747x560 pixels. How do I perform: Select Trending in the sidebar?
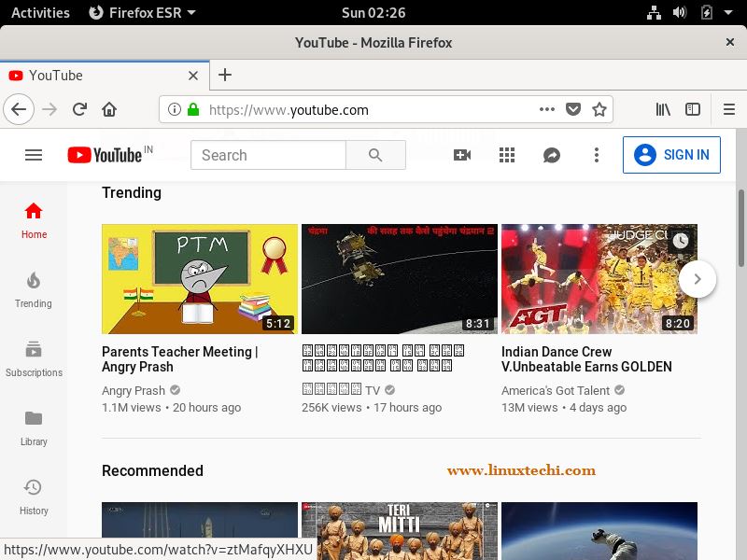tap(34, 289)
